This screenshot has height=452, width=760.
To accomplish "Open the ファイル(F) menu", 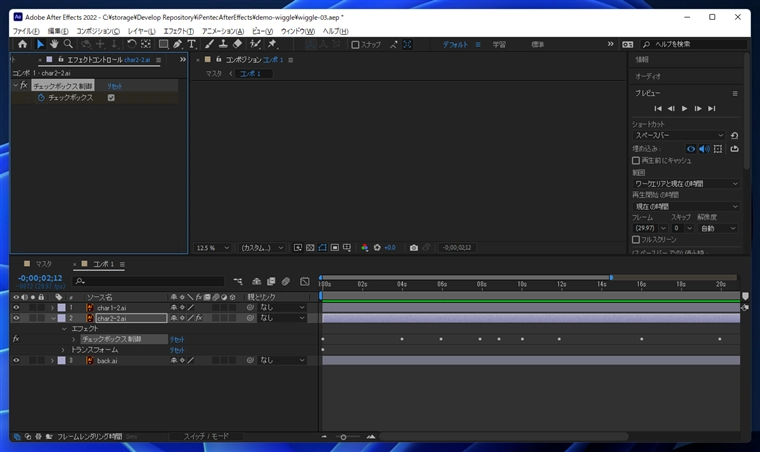I will click(x=26, y=31).
